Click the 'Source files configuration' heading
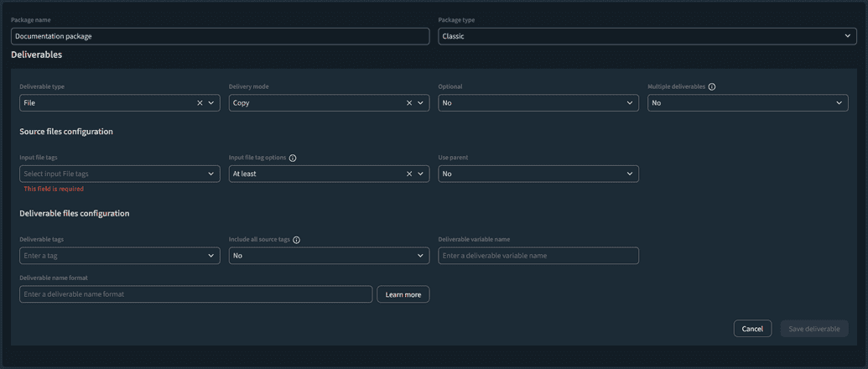 (66, 132)
